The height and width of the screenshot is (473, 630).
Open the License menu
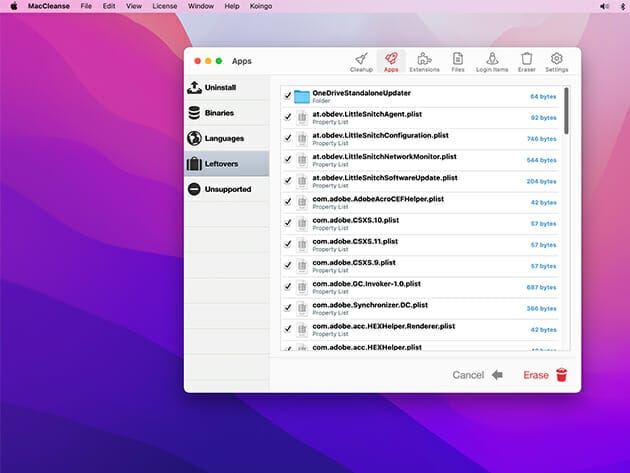click(x=167, y=6)
